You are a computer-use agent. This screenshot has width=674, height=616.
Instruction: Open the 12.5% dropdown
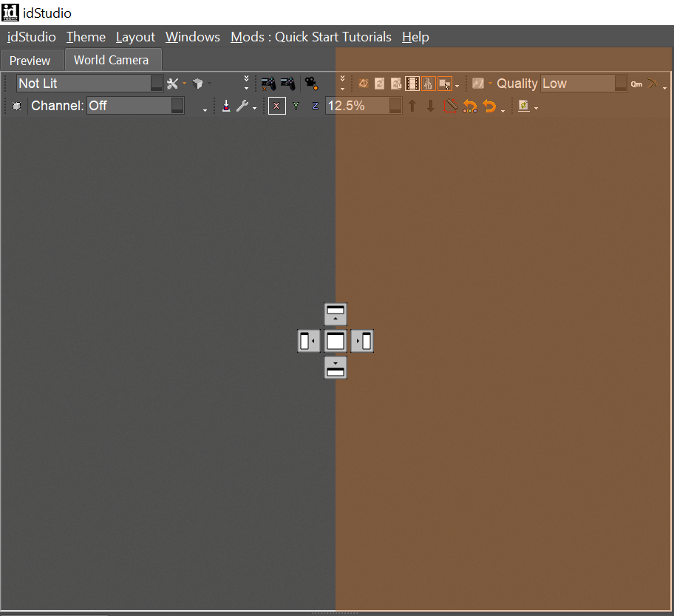pos(364,106)
